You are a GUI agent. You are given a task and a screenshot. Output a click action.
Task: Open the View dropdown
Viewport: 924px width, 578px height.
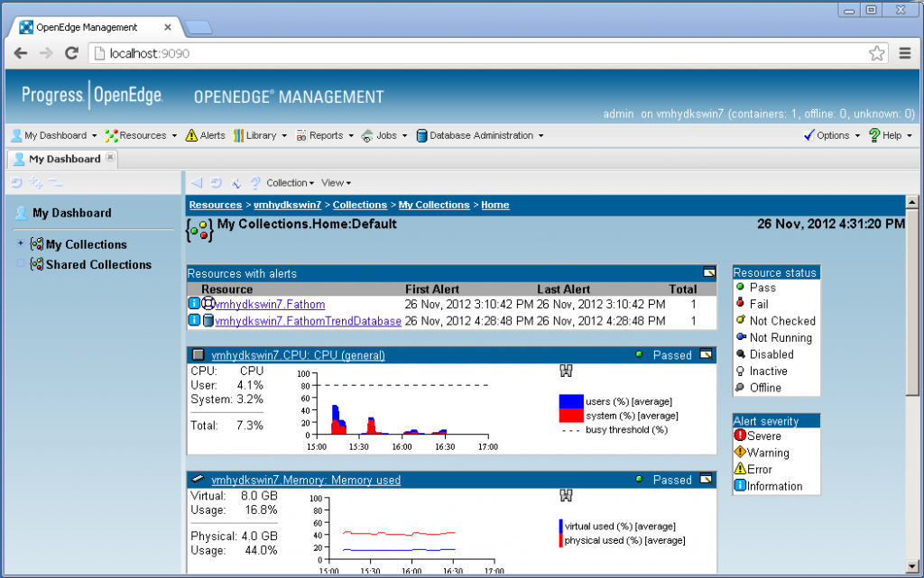(x=336, y=183)
